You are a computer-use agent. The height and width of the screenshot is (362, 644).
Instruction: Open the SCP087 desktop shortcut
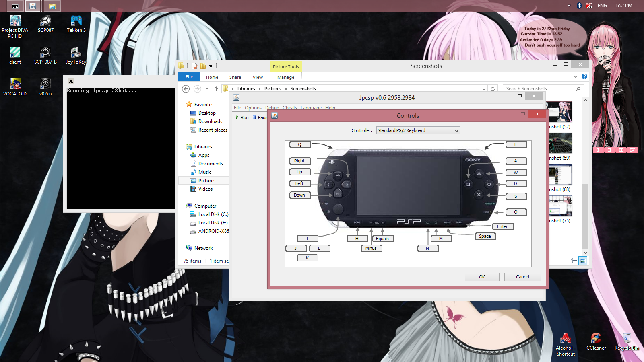coord(45,24)
